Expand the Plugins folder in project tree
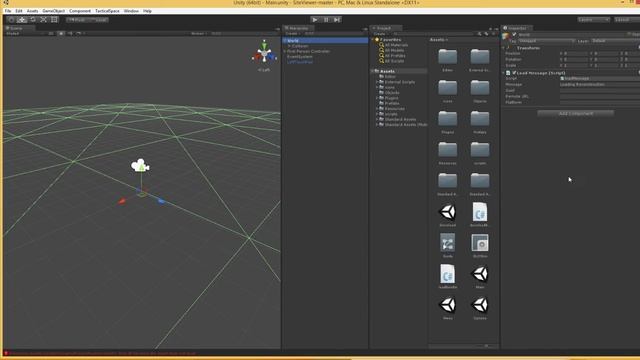Image resolution: width=640 pixels, height=360 pixels. pyautogui.click(x=377, y=98)
